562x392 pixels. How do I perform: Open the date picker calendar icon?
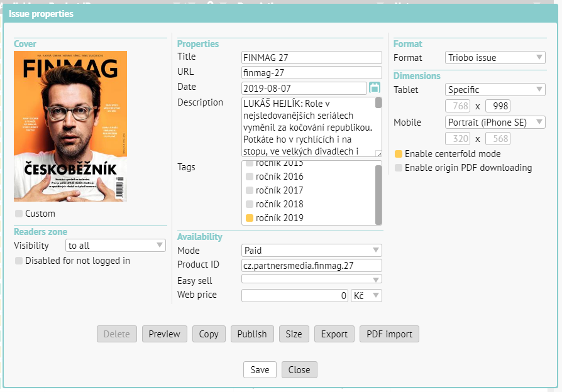tap(375, 87)
